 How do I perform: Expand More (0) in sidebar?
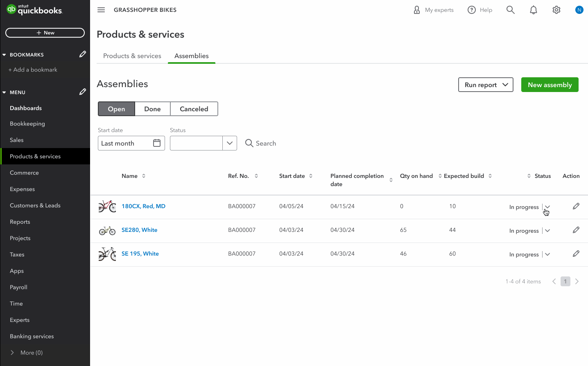point(27,353)
